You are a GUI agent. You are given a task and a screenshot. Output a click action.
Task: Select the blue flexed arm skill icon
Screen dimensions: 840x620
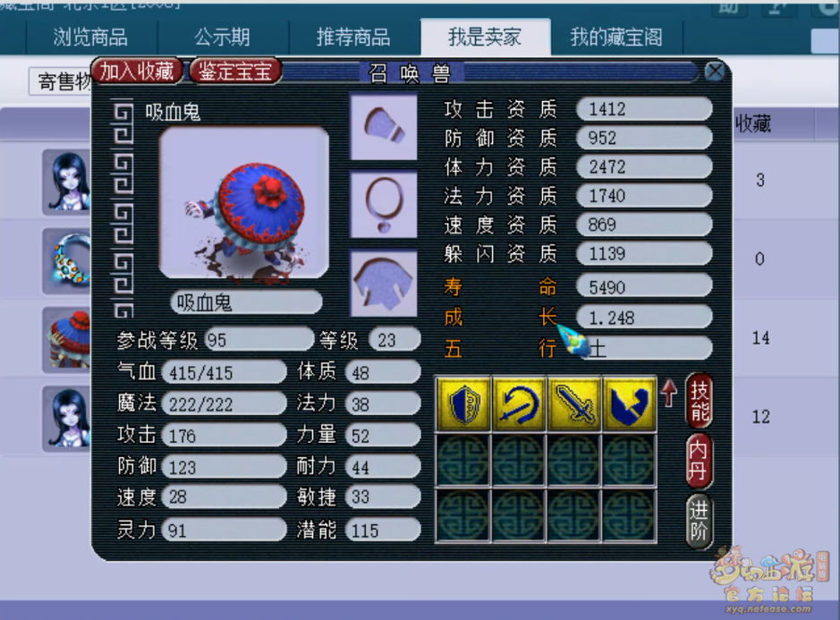[630, 404]
